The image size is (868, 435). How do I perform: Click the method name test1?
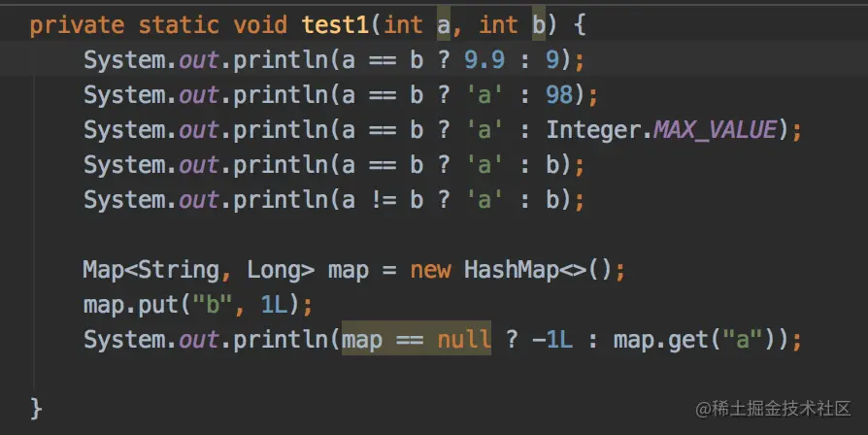336,25
